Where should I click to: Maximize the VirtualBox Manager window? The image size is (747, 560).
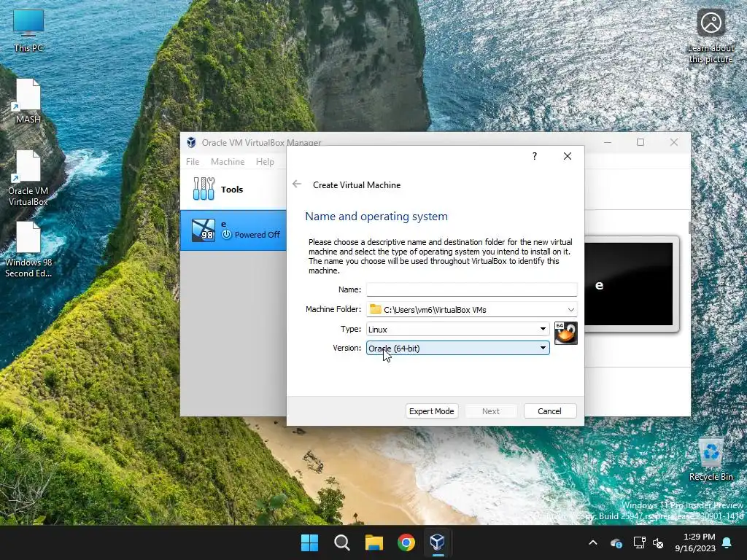(x=640, y=142)
